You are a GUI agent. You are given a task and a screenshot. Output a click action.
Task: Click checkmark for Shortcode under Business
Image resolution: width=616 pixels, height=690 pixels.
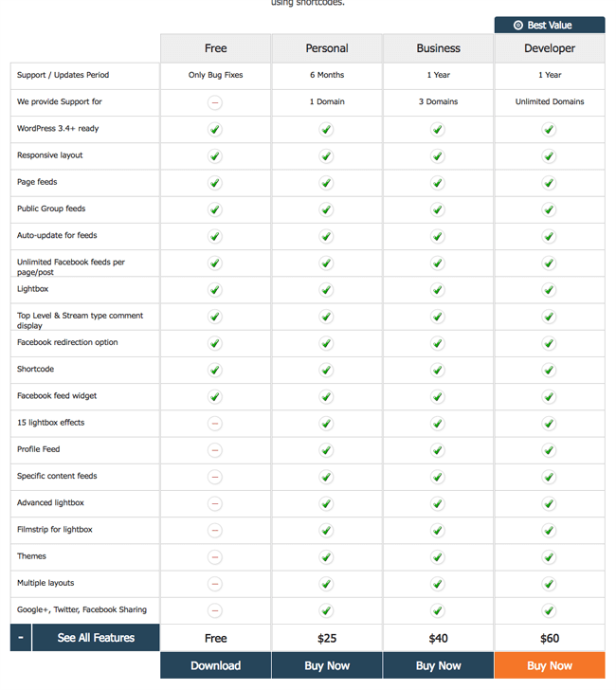click(438, 371)
